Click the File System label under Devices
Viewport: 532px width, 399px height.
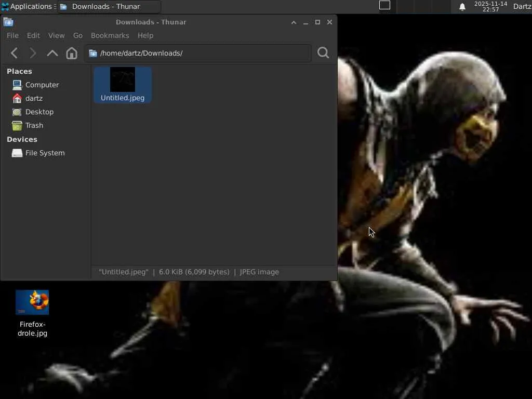(x=45, y=153)
